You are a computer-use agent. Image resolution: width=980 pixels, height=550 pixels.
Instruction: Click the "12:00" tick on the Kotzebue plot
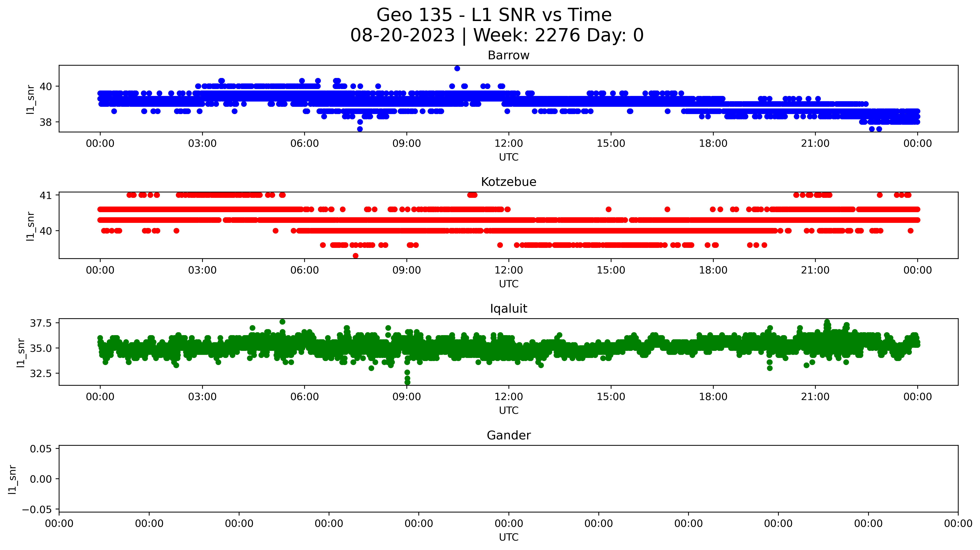click(509, 271)
